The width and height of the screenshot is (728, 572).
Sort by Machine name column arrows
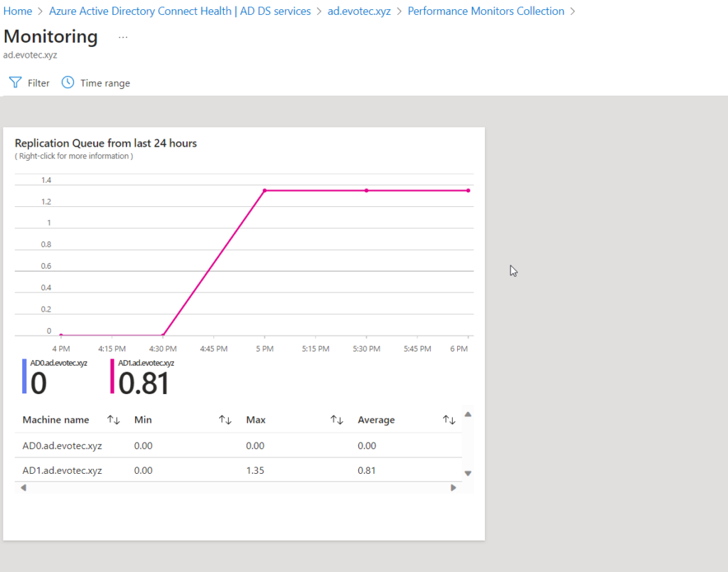(113, 420)
